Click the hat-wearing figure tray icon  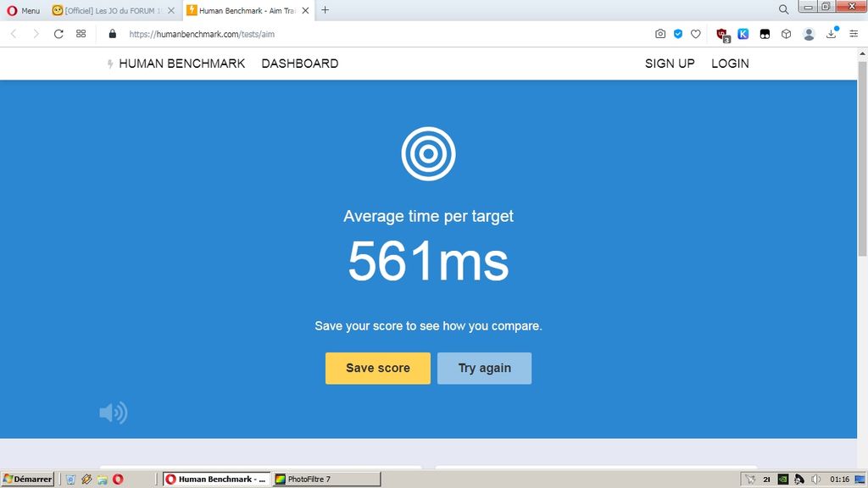[798, 480]
